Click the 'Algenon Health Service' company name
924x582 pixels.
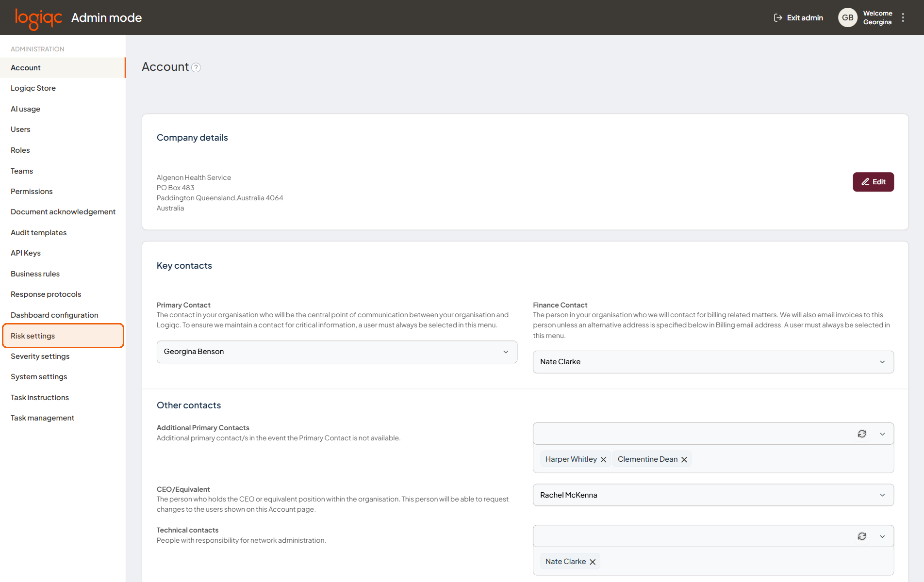(x=194, y=178)
